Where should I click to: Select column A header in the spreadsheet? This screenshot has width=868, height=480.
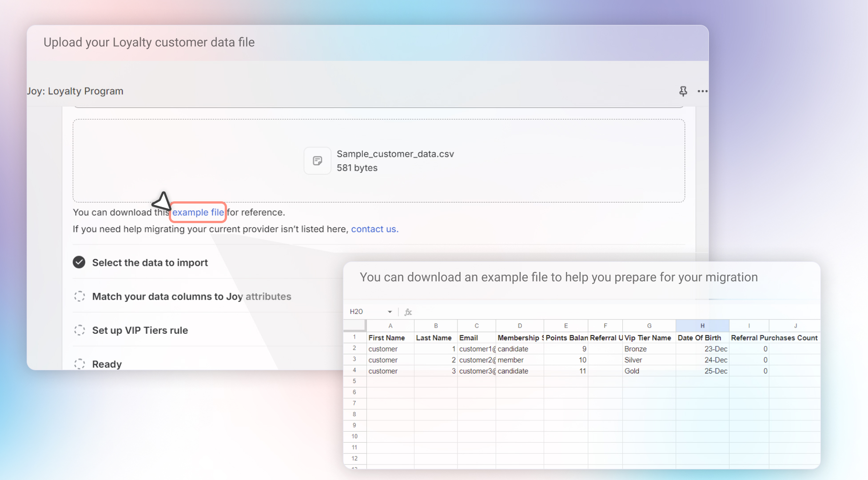(x=390, y=326)
